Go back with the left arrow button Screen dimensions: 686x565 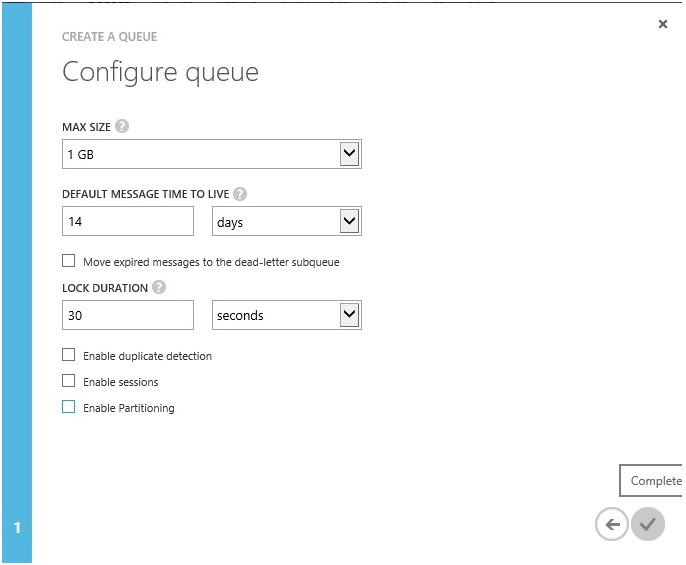pyautogui.click(x=611, y=523)
